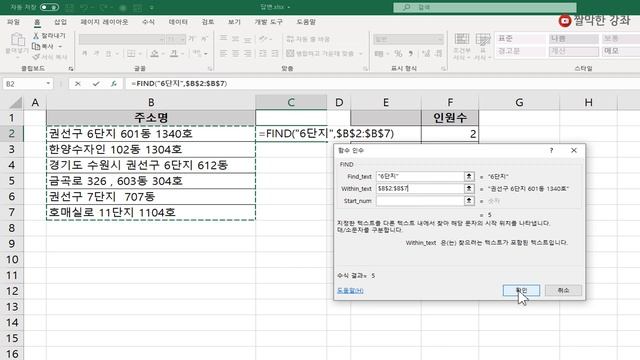Collapse dialog via Find_text range selector
The height and width of the screenshot is (360, 640).
click(x=469, y=176)
